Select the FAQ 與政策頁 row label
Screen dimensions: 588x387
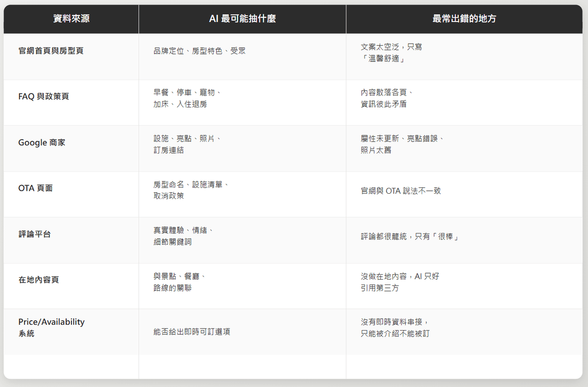click(x=44, y=96)
